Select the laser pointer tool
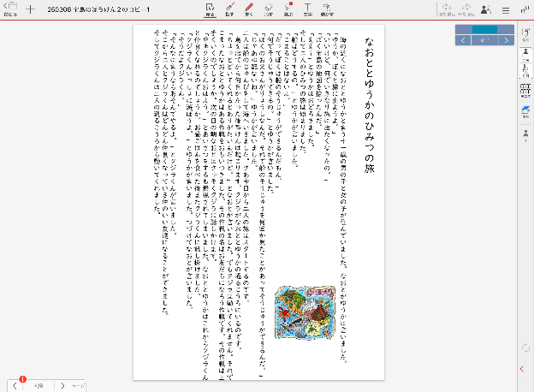The width and height of the screenshot is (534, 392). tap(288, 9)
